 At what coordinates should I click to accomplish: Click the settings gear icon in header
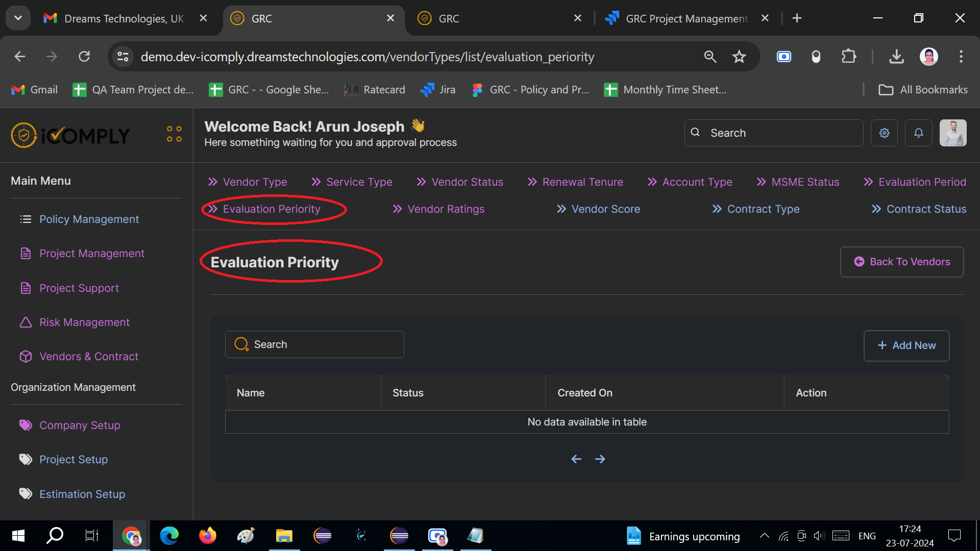coord(884,133)
